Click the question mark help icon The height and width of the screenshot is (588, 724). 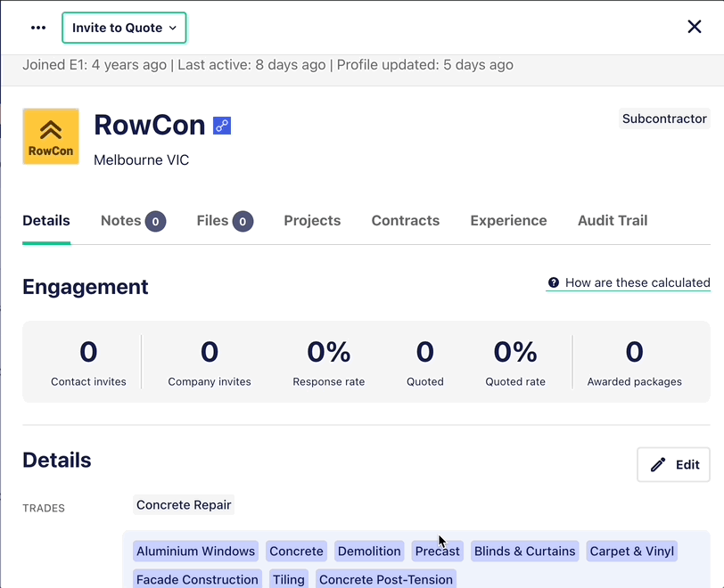pyautogui.click(x=554, y=282)
